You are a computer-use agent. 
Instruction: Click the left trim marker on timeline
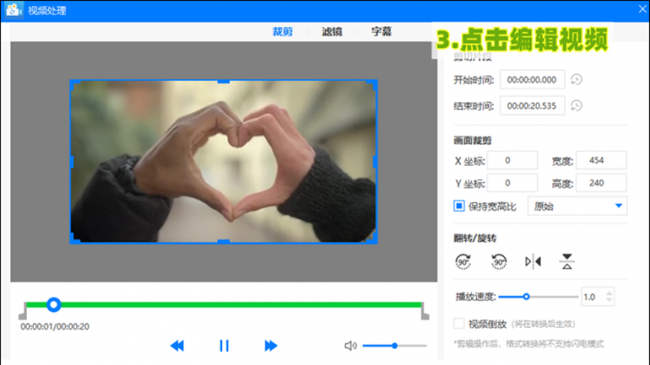(x=23, y=312)
